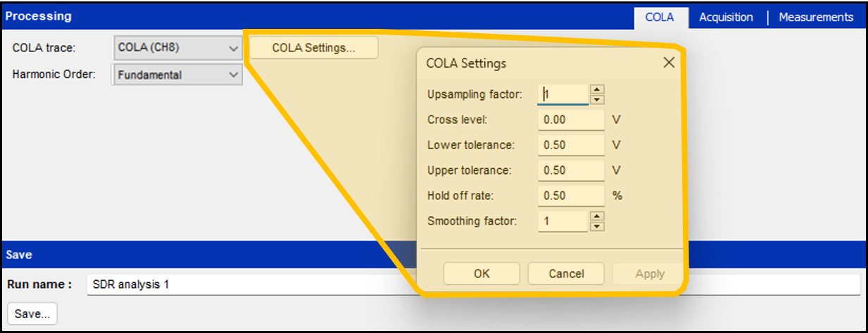The width and height of the screenshot is (868, 333).
Task: Open the Acquisition tab
Action: coord(726,18)
